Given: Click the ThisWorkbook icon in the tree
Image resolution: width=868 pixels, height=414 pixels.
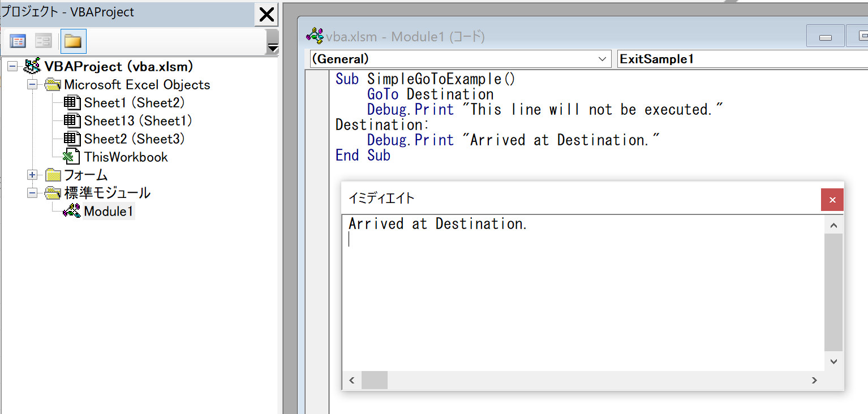Looking at the screenshot, I should [x=72, y=157].
